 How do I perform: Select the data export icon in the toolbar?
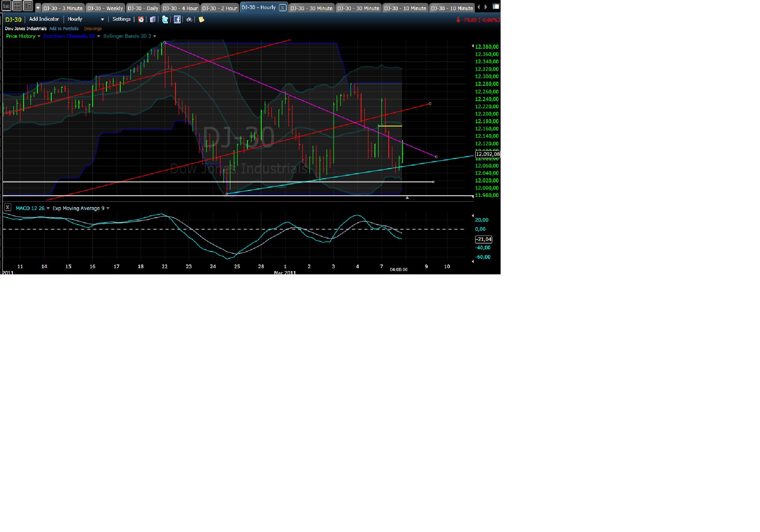coord(153,19)
